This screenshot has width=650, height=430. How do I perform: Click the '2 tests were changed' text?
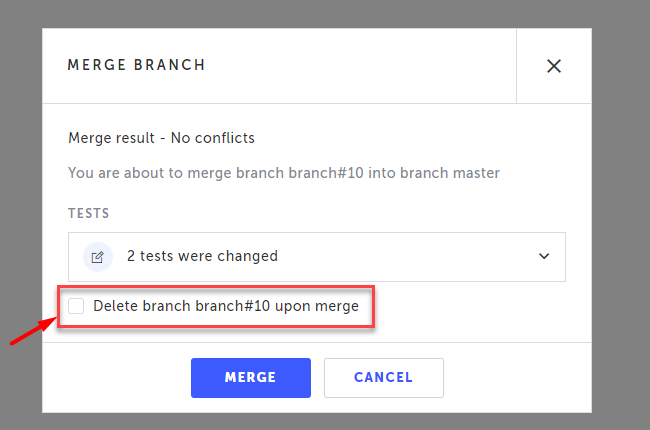tap(202, 256)
